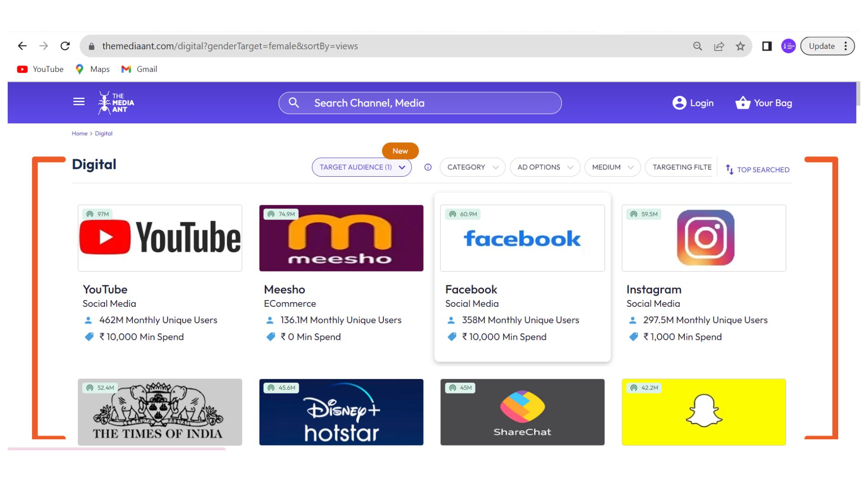Click the browser profile avatar
This screenshot has height=488, width=868.
click(x=788, y=46)
